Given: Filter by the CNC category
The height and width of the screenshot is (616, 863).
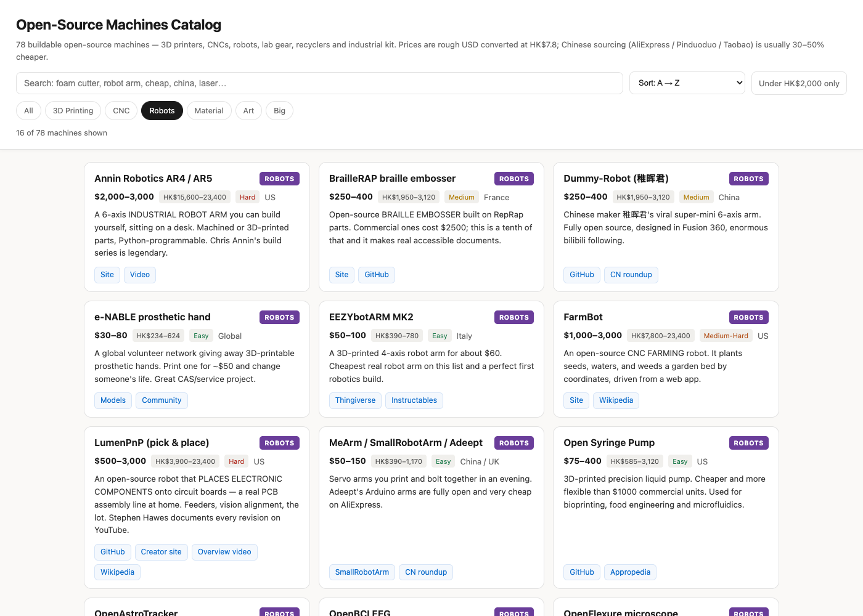Looking at the screenshot, I should [x=121, y=111].
